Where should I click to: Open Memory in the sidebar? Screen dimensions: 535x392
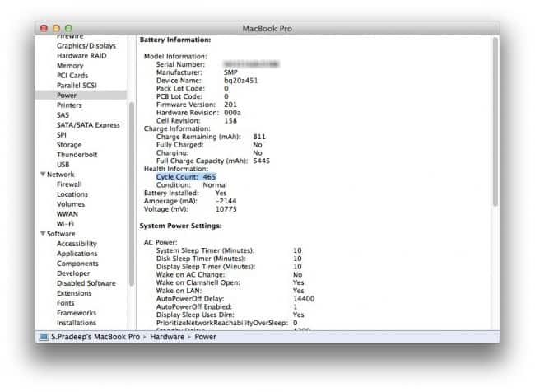[x=70, y=66]
